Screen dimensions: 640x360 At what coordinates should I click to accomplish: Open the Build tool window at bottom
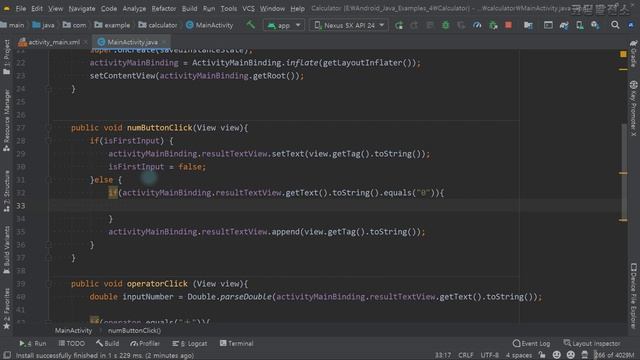107,344
